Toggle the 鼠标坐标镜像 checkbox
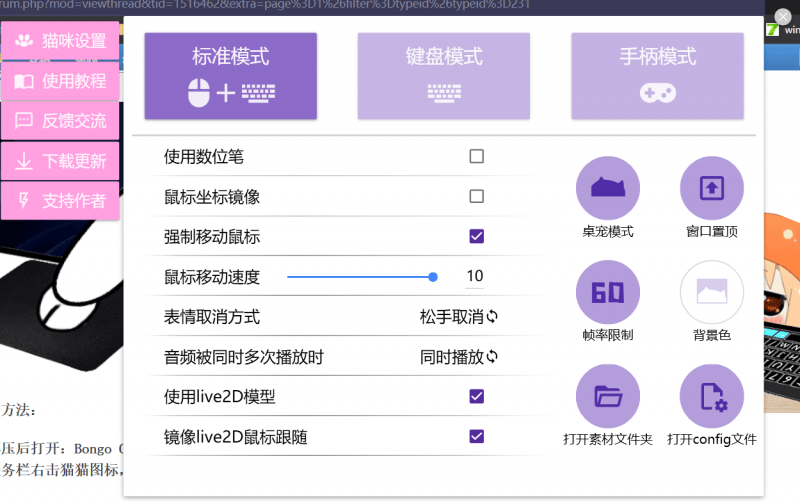The image size is (800, 504). [477, 196]
